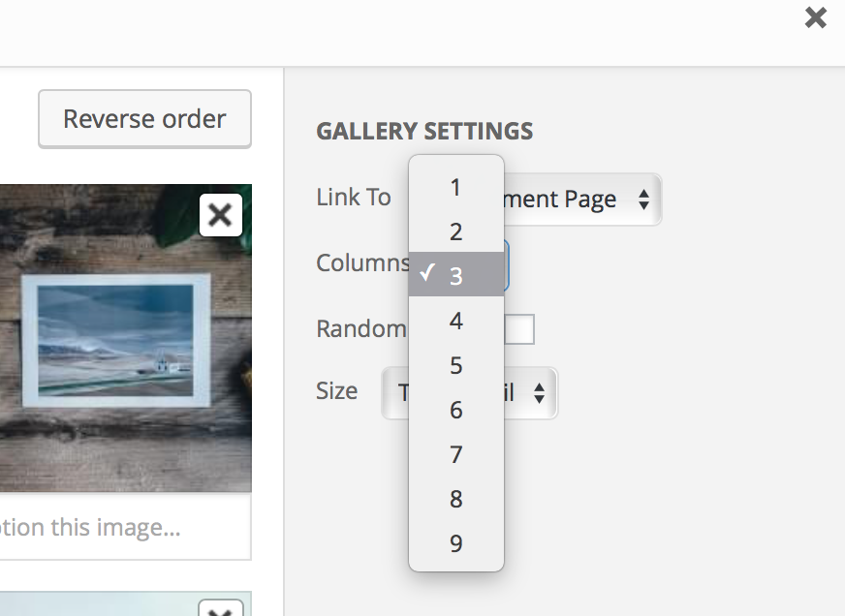Open the Size dropdown

pos(530,393)
